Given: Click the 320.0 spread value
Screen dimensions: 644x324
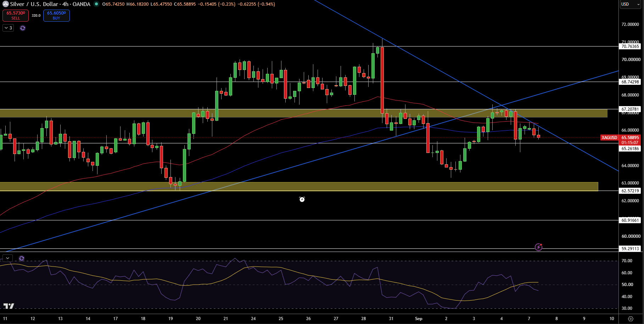Looking at the screenshot, I should click(36, 16).
